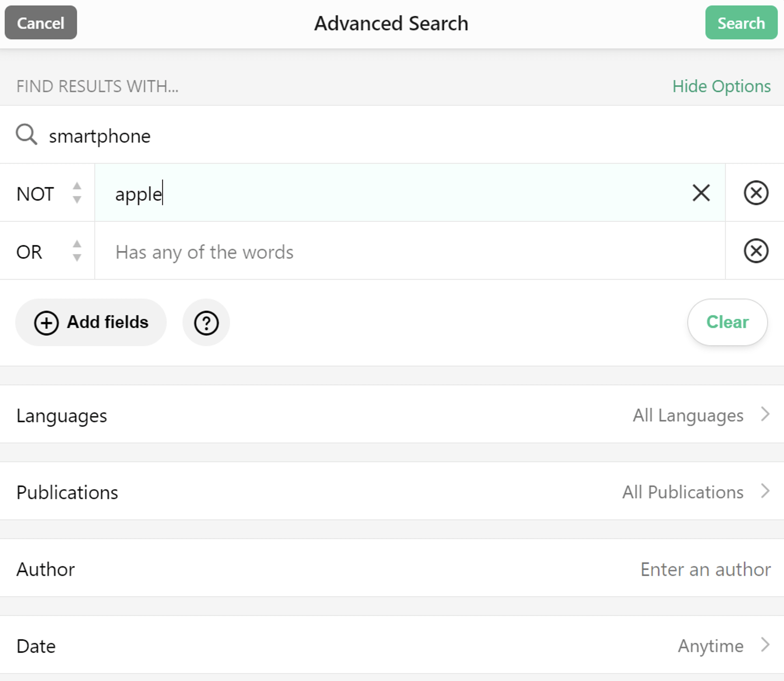784x681 pixels.
Task: Clear all search fields
Action: [727, 322]
